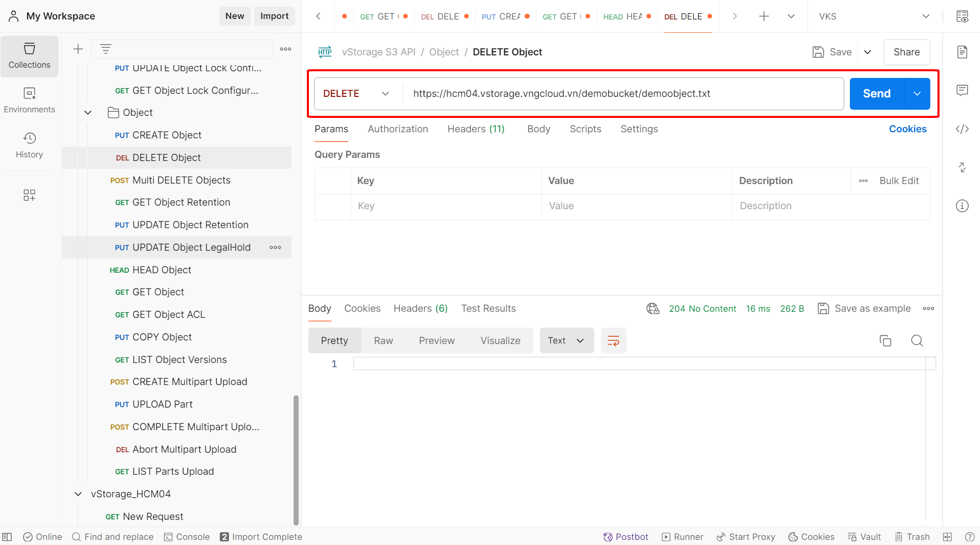This screenshot has width=980, height=545.
Task: Copy the response body with copy icon
Action: click(x=885, y=340)
